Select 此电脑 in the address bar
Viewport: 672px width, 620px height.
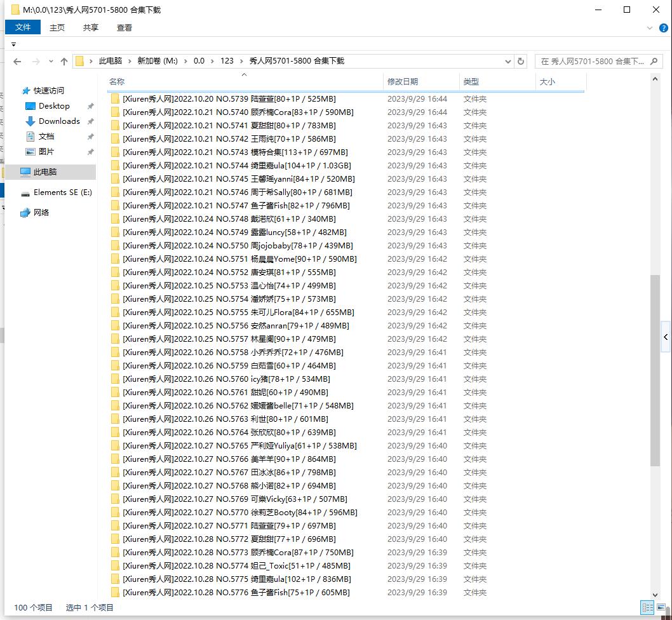point(110,61)
